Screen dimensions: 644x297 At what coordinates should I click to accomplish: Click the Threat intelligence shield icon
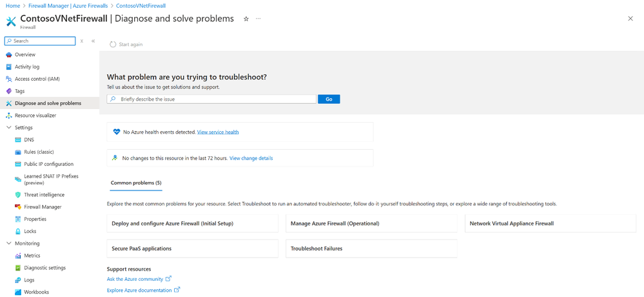pyautogui.click(x=17, y=194)
